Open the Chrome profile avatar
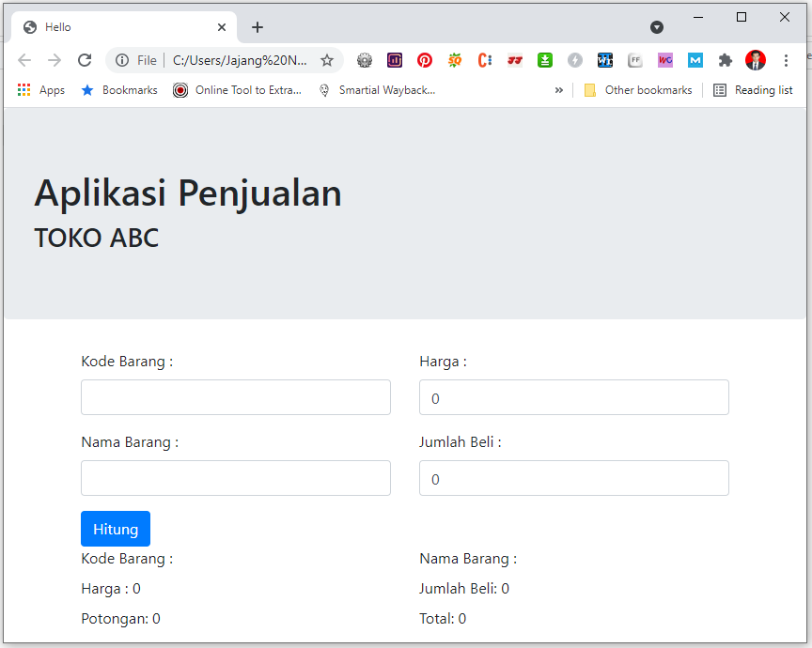 pos(756,59)
